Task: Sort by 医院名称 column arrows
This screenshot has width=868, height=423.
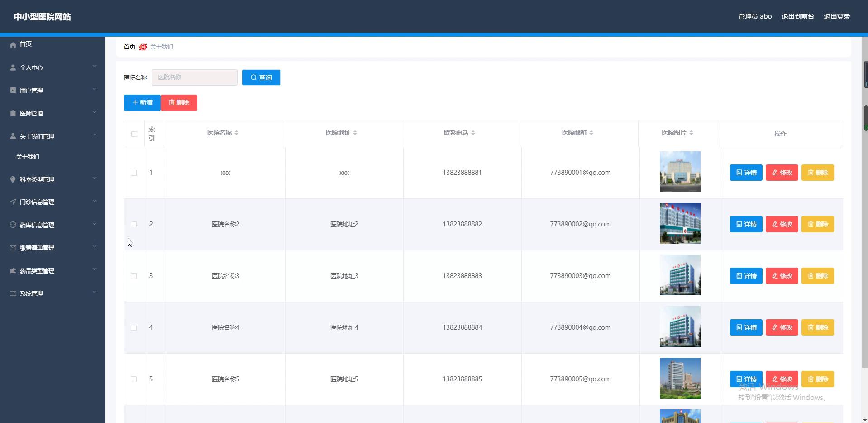Action: point(236,133)
